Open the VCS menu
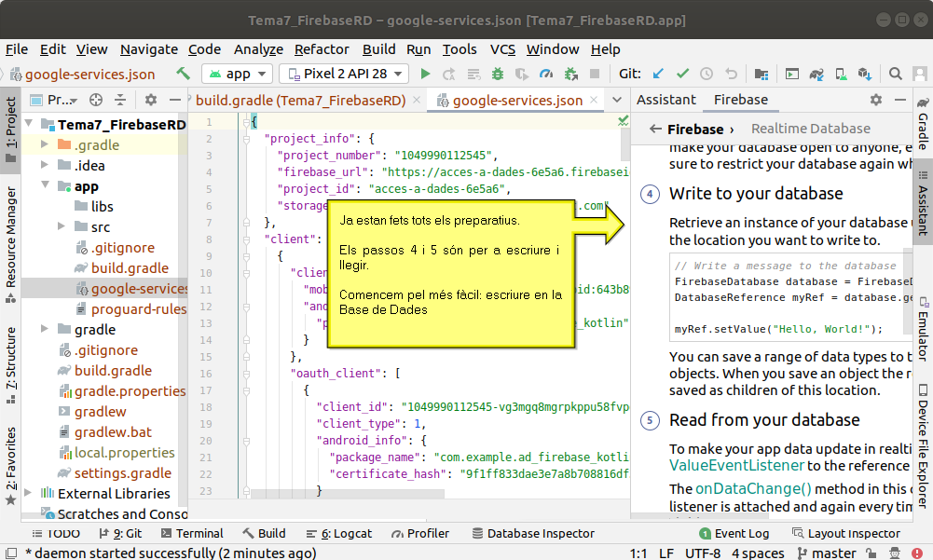The image size is (933, 560). tap(502, 49)
